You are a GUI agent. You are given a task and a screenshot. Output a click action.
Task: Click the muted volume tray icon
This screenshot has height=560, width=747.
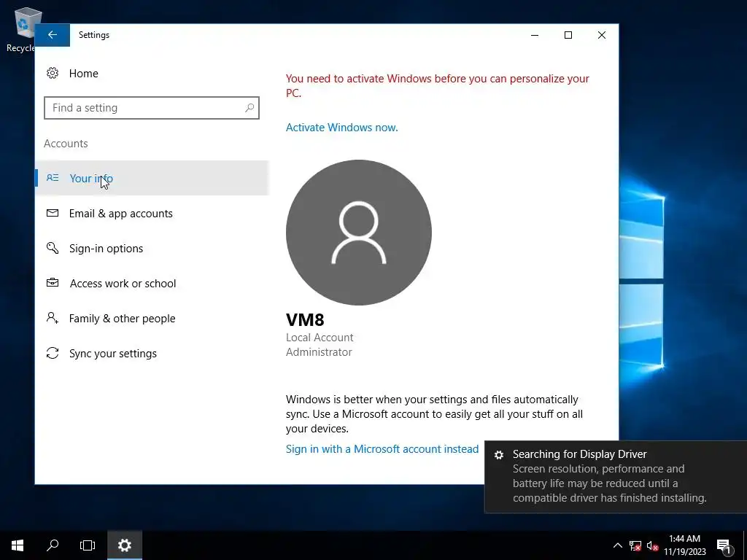click(652, 545)
